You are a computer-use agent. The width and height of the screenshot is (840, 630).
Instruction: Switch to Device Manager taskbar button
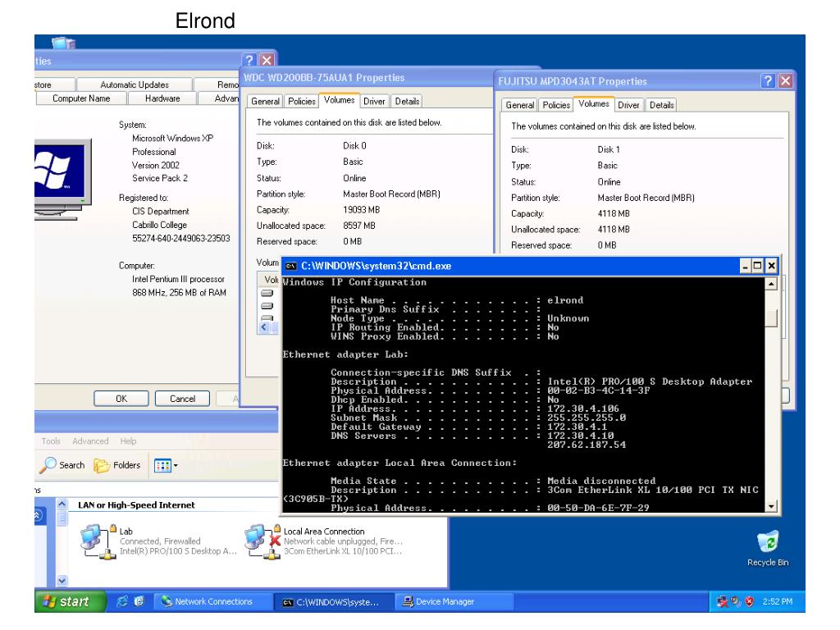454,601
